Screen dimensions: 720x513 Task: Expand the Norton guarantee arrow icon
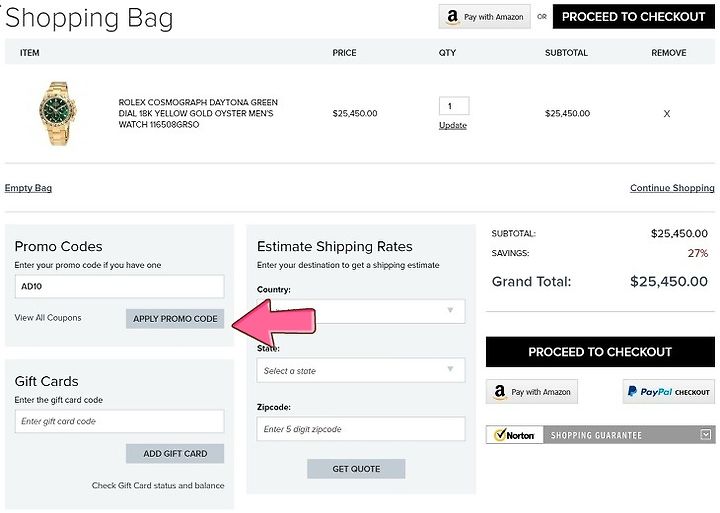[706, 434]
